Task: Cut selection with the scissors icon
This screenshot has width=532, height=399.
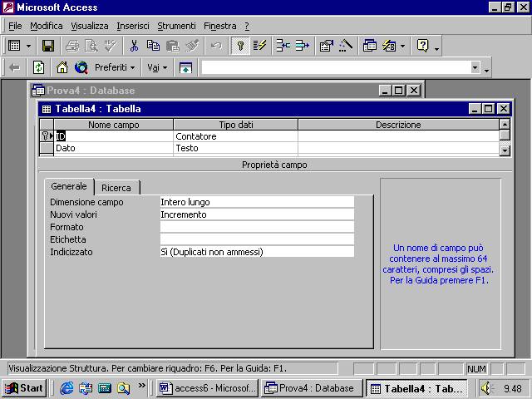Action: coord(134,46)
